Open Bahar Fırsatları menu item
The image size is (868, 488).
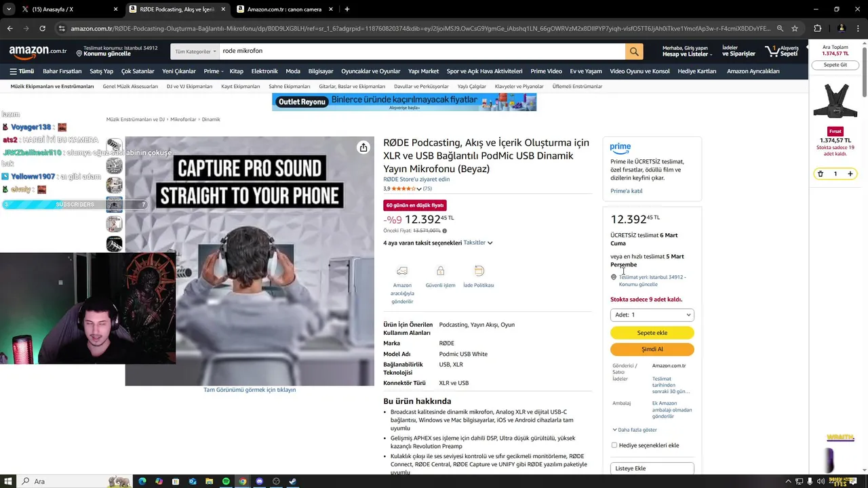(x=62, y=71)
